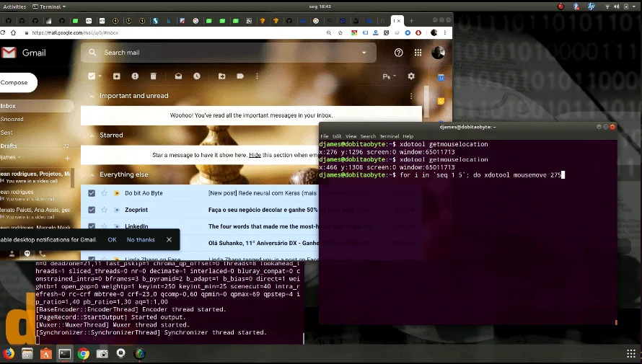Image resolution: width=642 pixels, height=364 pixels.
Task: Focus the Search mail field
Action: click(x=229, y=53)
